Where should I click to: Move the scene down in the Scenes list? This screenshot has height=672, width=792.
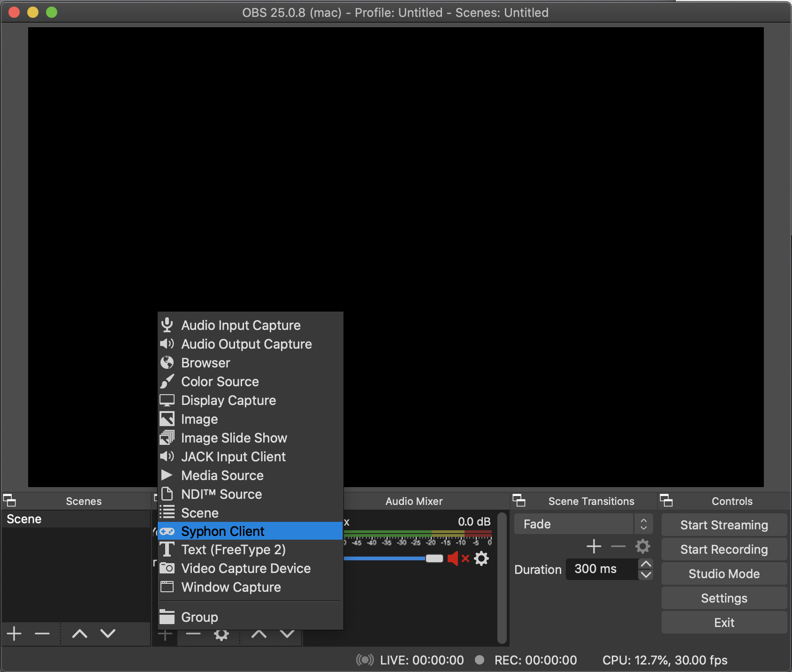(x=108, y=634)
